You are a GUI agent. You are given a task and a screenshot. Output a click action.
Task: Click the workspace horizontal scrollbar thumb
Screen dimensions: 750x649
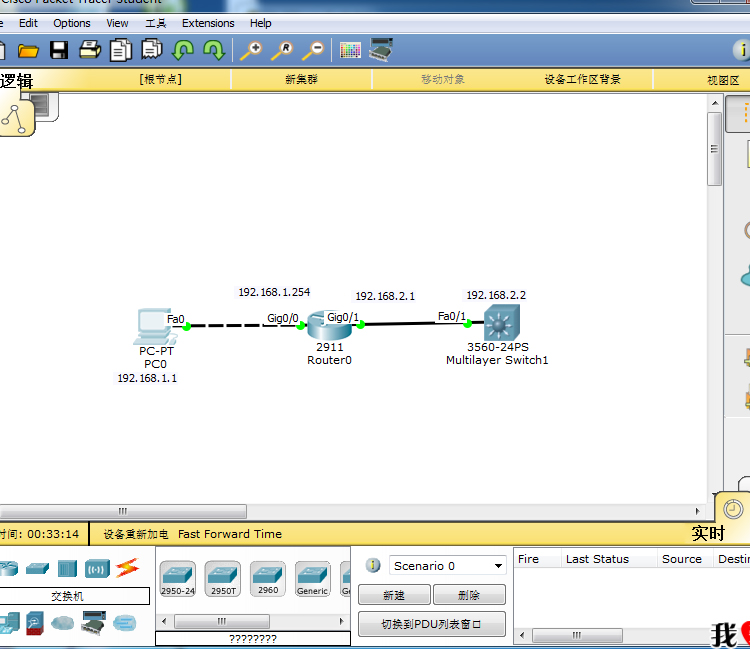(x=122, y=511)
